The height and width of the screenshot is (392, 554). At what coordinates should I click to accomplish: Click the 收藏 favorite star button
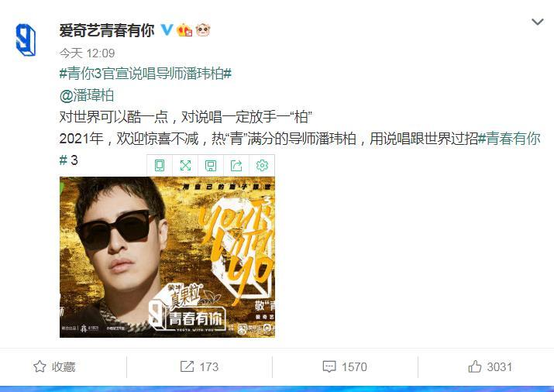(54, 367)
